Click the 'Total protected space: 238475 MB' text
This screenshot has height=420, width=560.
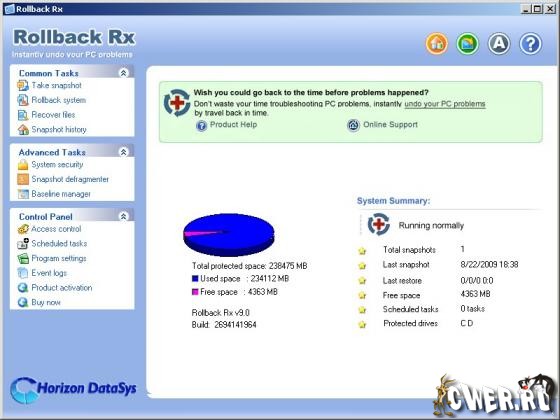click(250, 266)
